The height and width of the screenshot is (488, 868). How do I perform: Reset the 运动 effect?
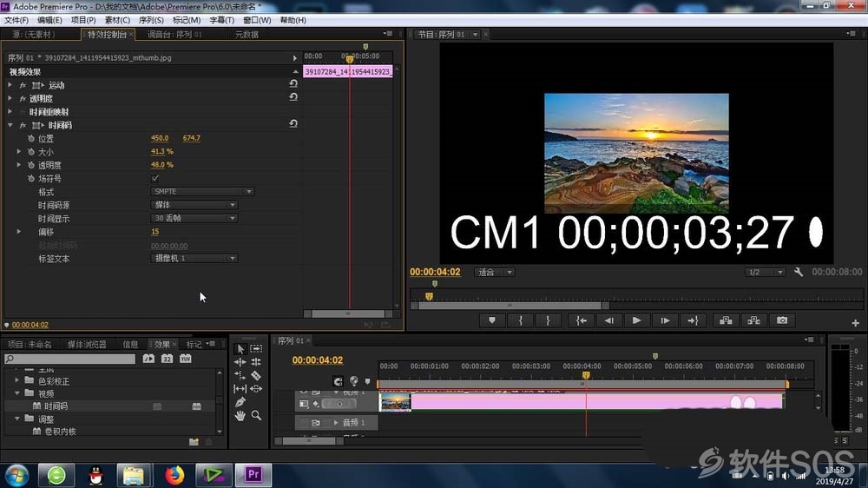293,83
